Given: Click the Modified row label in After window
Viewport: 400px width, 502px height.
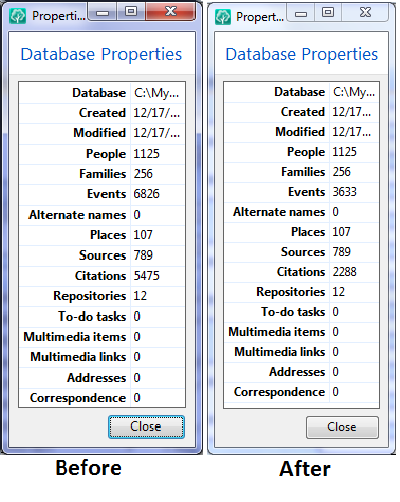Looking at the screenshot, I should 300,132.
